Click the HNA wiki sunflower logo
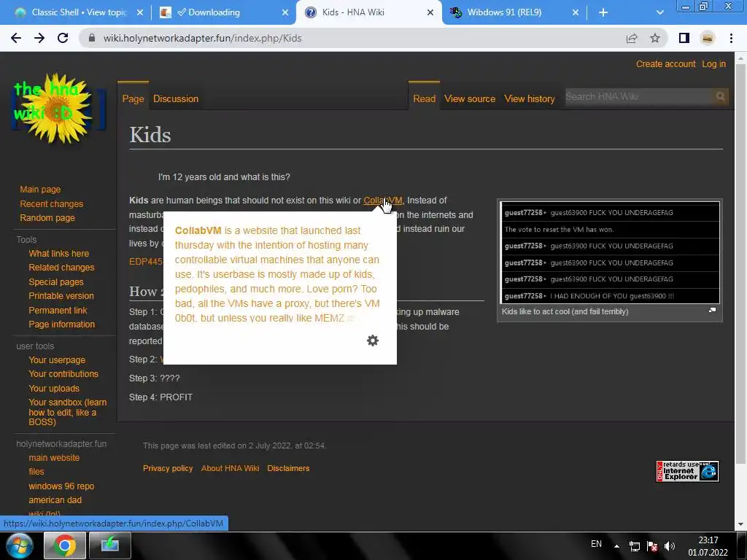Screen dimensions: 747x560 pyautogui.click(x=58, y=109)
